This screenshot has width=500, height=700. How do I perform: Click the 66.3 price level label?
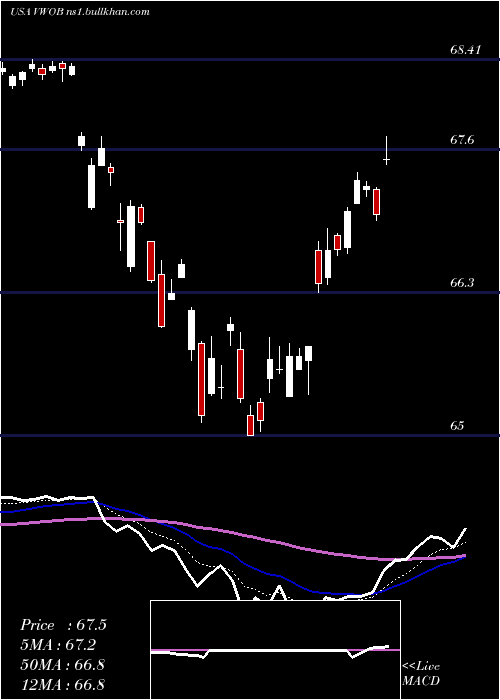[462, 283]
